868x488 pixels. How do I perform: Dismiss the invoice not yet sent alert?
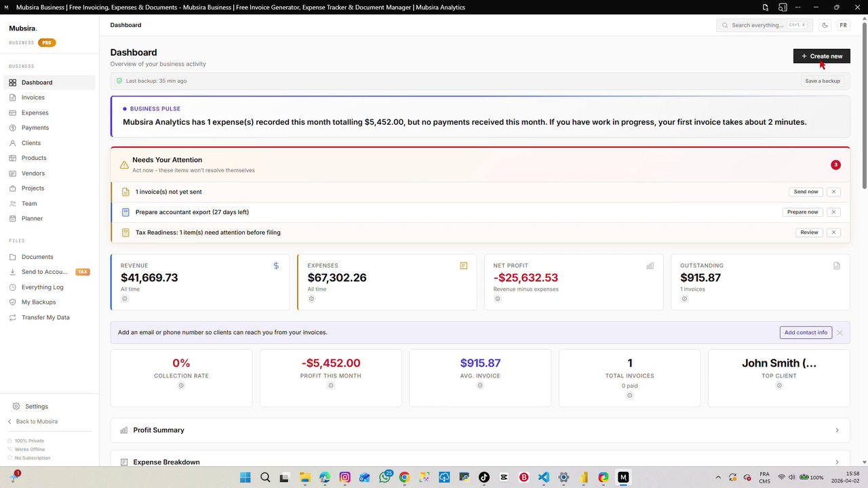[834, 192]
